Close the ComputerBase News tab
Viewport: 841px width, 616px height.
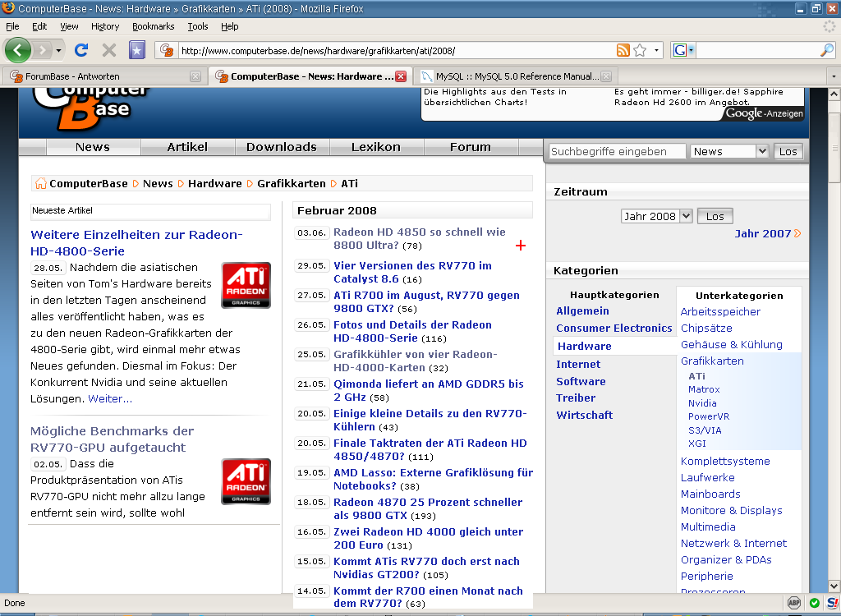tap(401, 76)
